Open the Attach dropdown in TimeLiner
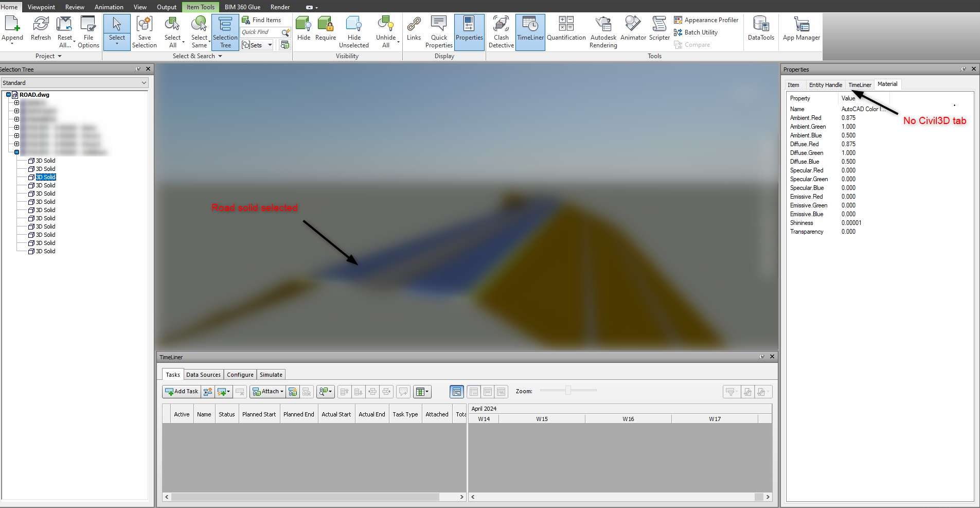Image resolution: width=980 pixels, height=508 pixels. [x=268, y=391]
